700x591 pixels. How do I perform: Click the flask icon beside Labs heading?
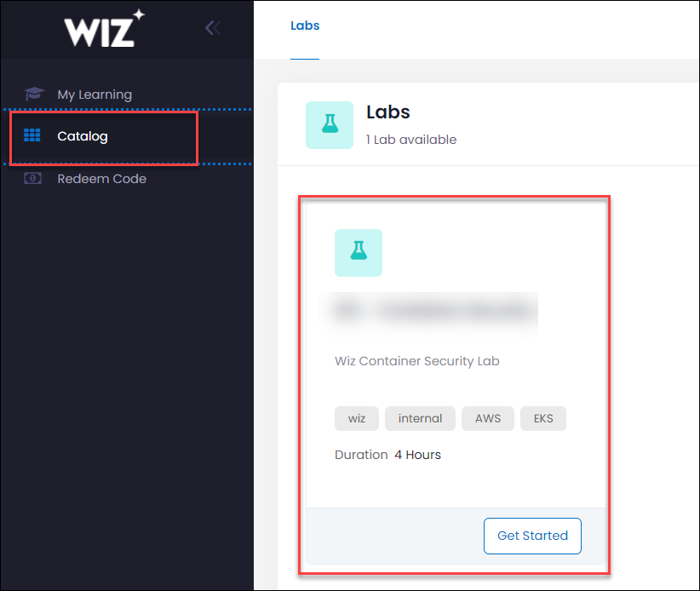click(x=330, y=125)
